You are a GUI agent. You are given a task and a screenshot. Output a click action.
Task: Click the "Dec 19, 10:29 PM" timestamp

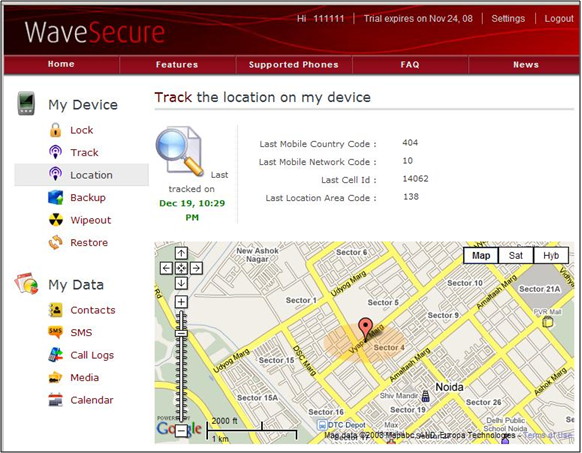[192, 210]
